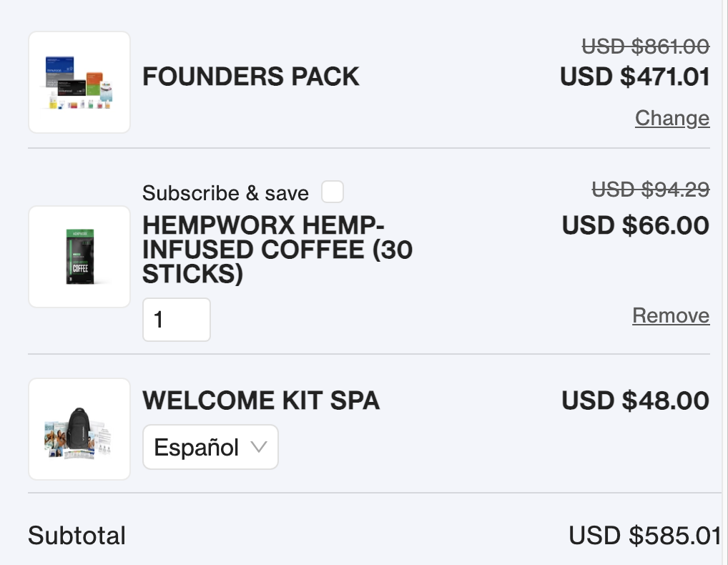
Task: Click the USD $48.00 welcome kit price
Action: coord(635,401)
